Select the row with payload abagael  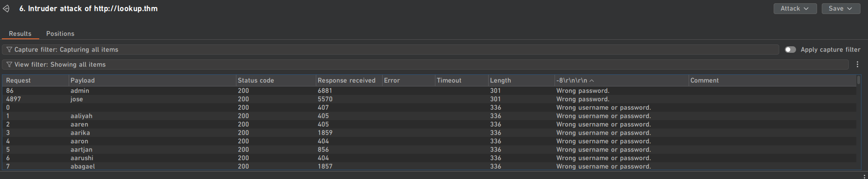[x=429, y=166]
